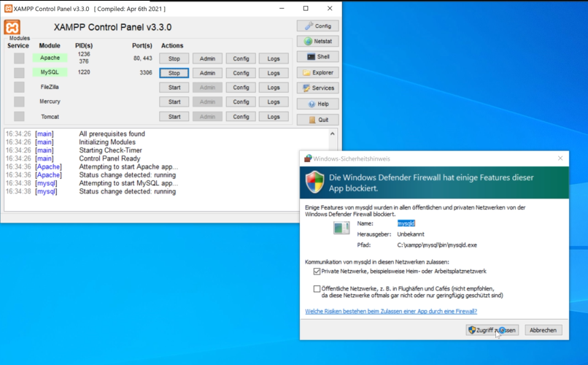This screenshot has height=365, width=588.
Task: Click Abbrechen in firewall dialog
Action: coord(543,330)
